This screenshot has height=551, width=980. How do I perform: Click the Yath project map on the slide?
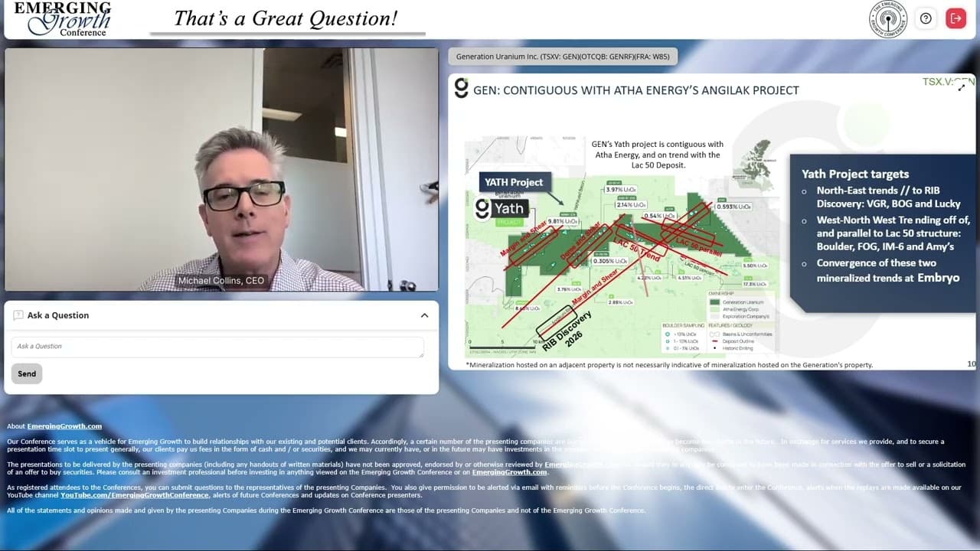[622, 246]
